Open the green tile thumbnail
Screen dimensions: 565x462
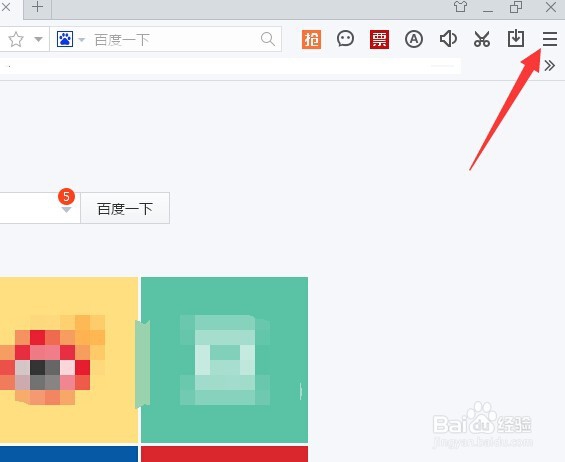point(224,360)
